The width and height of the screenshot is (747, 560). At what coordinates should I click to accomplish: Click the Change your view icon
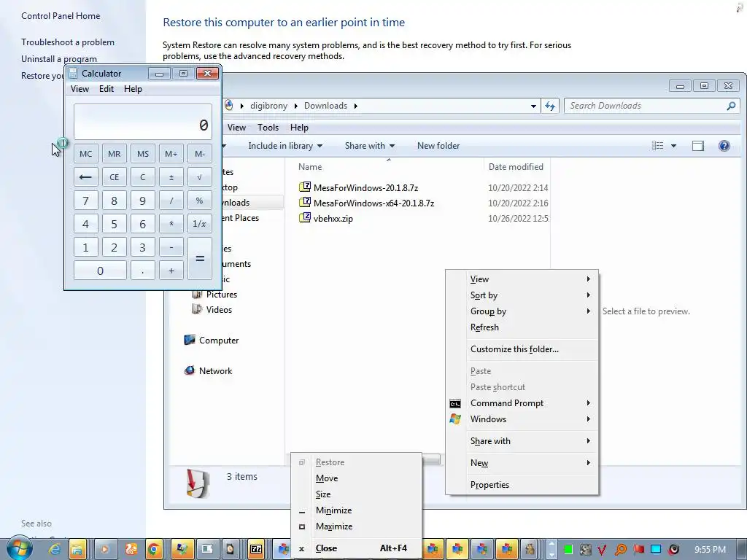click(x=657, y=146)
